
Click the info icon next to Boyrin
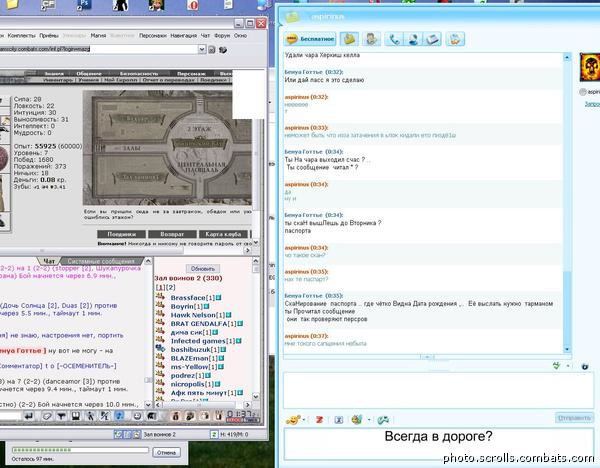(206, 307)
